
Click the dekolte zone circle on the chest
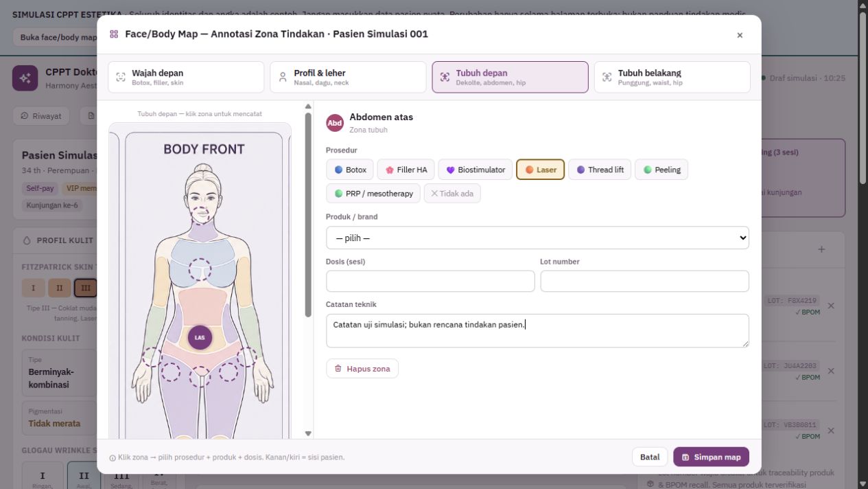pyautogui.click(x=200, y=270)
